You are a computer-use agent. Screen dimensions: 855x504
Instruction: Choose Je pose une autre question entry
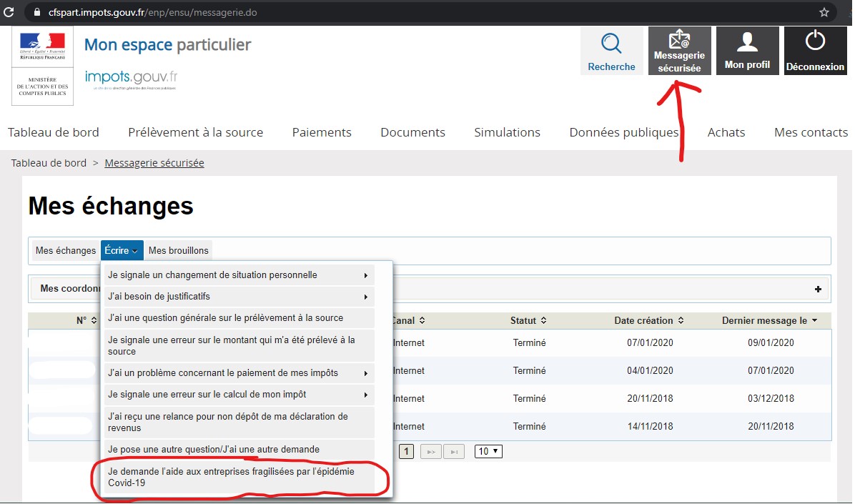pos(239,450)
